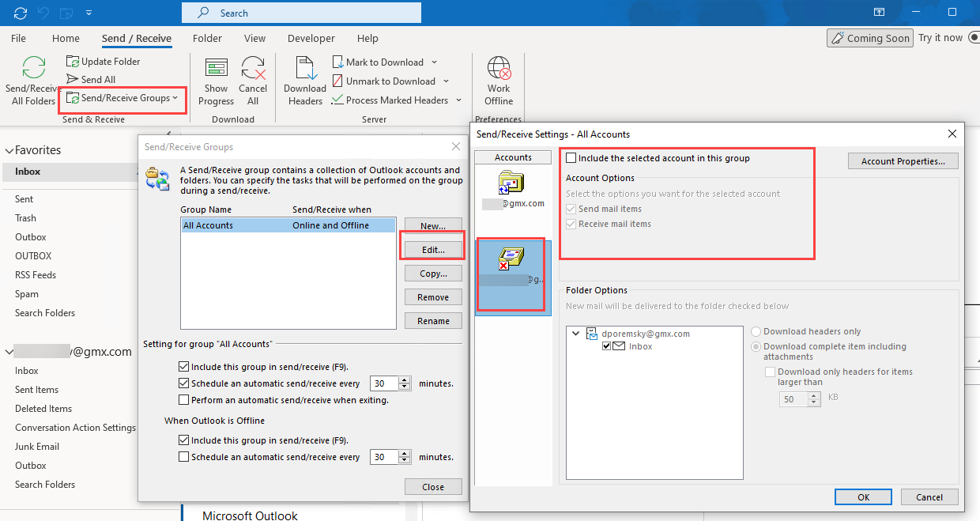Screen dimensions: 980x521
Task: Click the Rename group button
Action: (x=433, y=321)
